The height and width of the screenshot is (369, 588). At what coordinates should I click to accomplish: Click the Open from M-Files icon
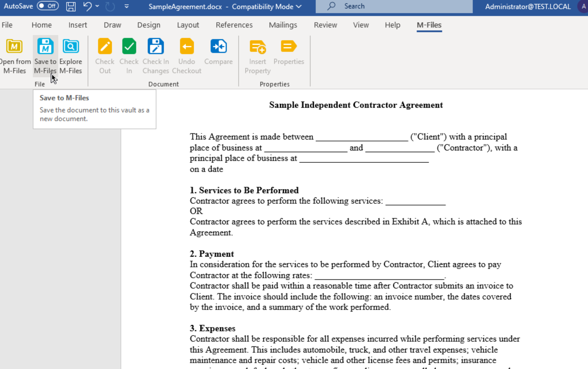[15, 46]
